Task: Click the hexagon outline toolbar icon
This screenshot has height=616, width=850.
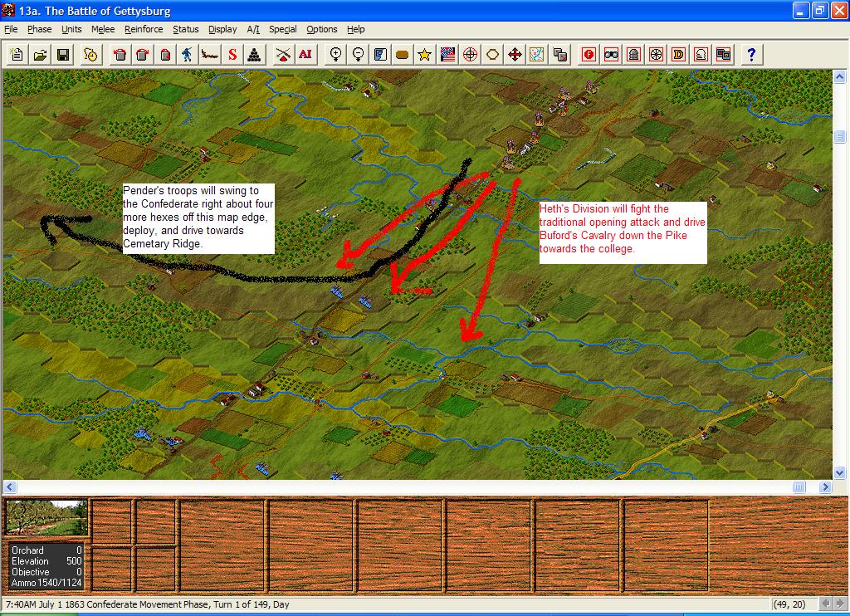Action: coord(492,54)
